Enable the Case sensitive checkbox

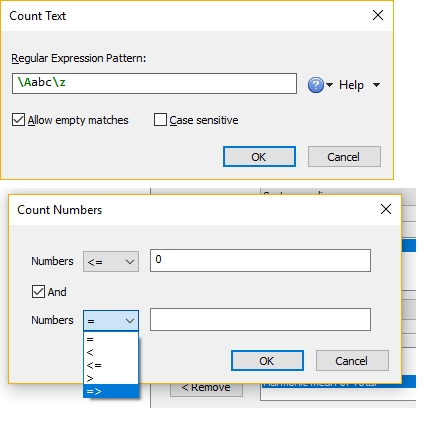160,120
